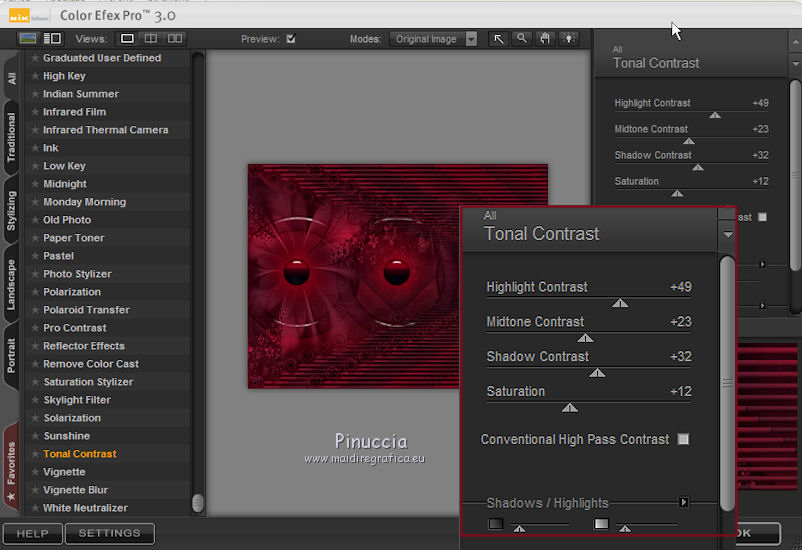The width and height of the screenshot is (802, 550).
Task: Toggle the Preview checkbox
Action: click(291, 39)
